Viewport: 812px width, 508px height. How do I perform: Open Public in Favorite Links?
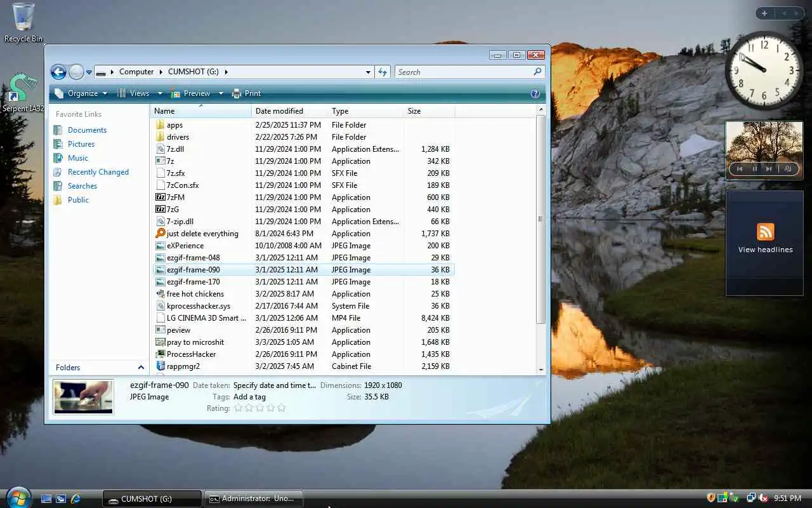coord(78,200)
